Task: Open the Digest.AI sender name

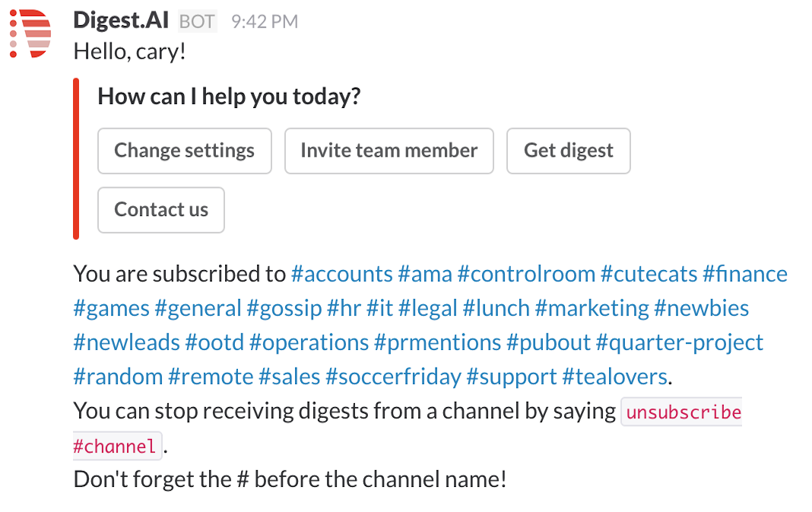Action: click(122, 21)
